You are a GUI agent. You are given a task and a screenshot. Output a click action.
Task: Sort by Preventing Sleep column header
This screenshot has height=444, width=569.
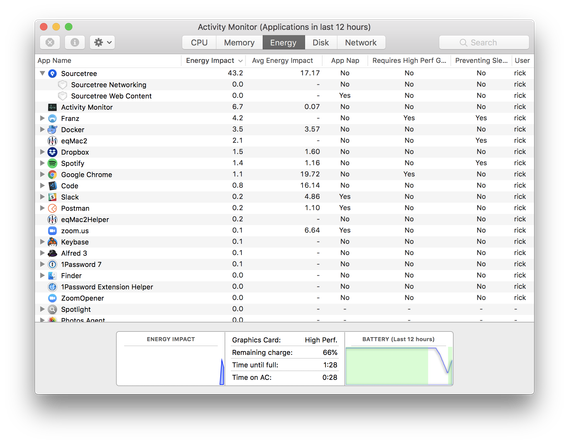481,61
